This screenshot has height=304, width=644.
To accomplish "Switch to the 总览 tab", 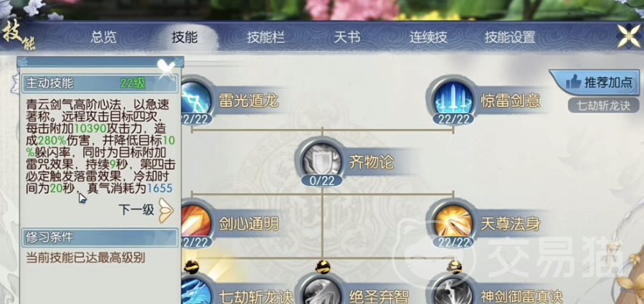I will point(103,37).
